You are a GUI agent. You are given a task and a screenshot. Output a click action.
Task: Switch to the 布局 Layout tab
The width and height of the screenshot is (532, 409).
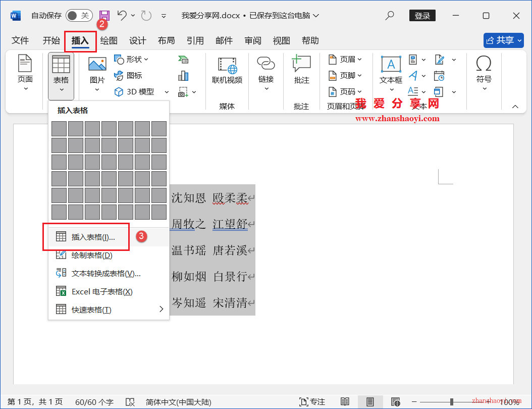[166, 41]
